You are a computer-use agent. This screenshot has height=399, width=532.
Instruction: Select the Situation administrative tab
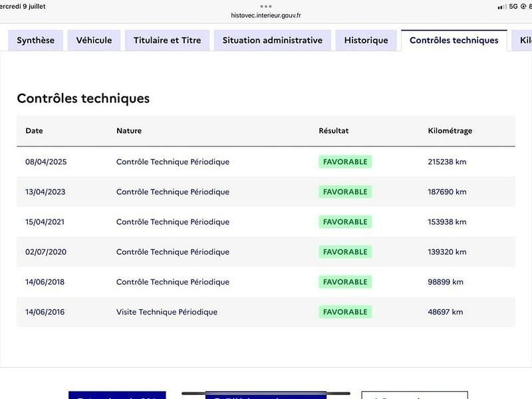pos(272,41)
